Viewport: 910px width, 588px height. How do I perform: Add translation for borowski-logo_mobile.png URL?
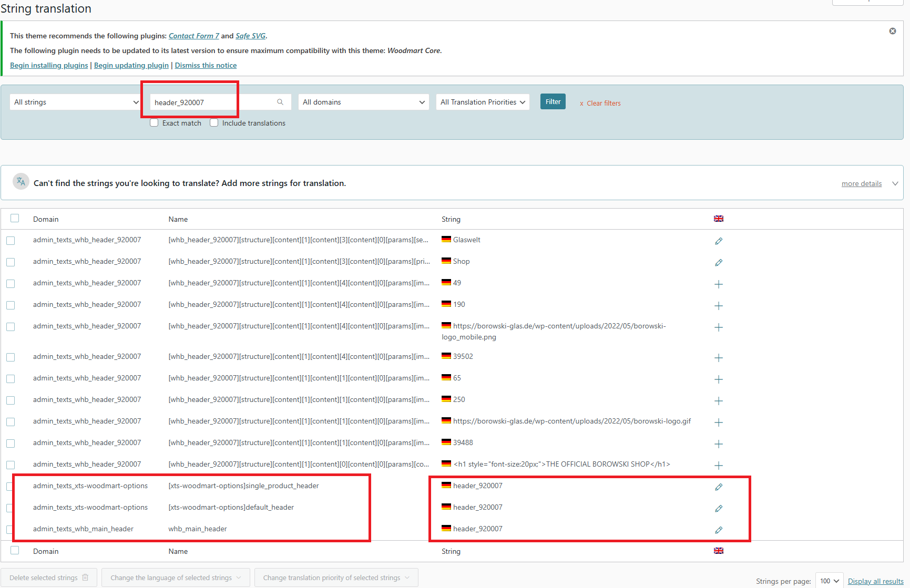coord(719,327)
